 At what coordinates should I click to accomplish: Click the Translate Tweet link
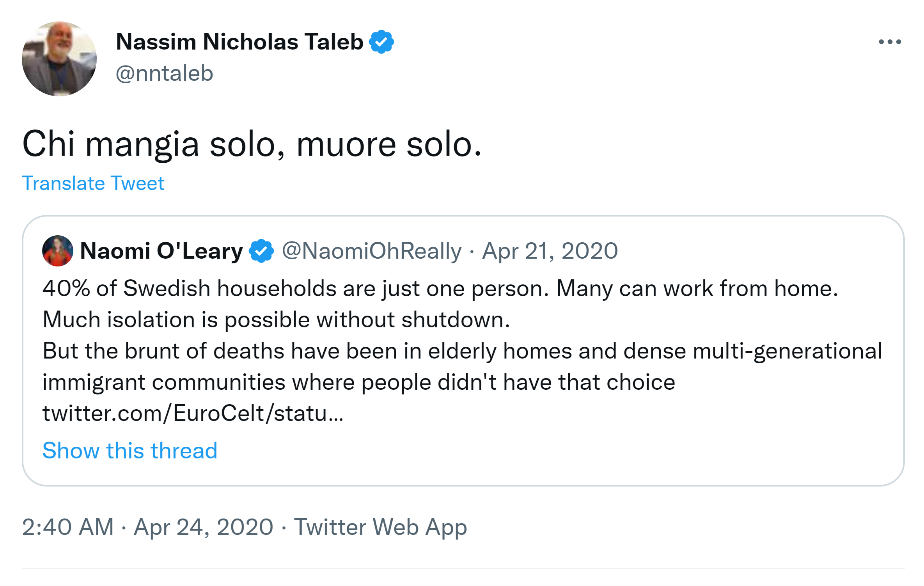[93, 183]
